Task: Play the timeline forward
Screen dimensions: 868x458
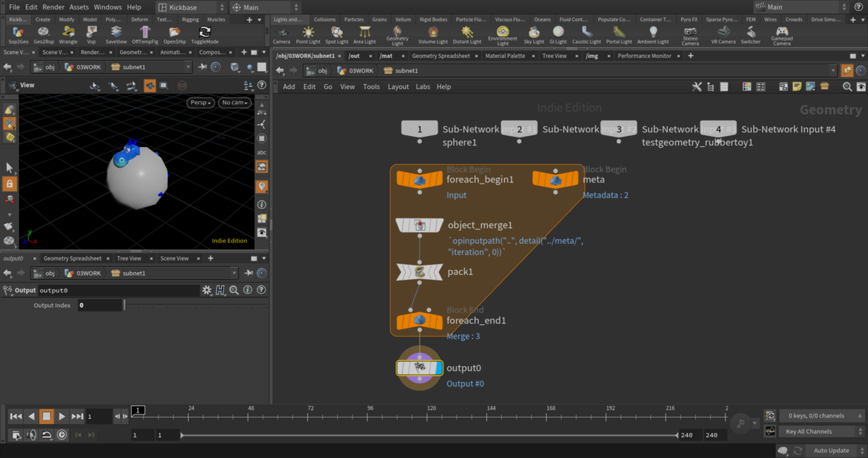Action: click(62, 416)
